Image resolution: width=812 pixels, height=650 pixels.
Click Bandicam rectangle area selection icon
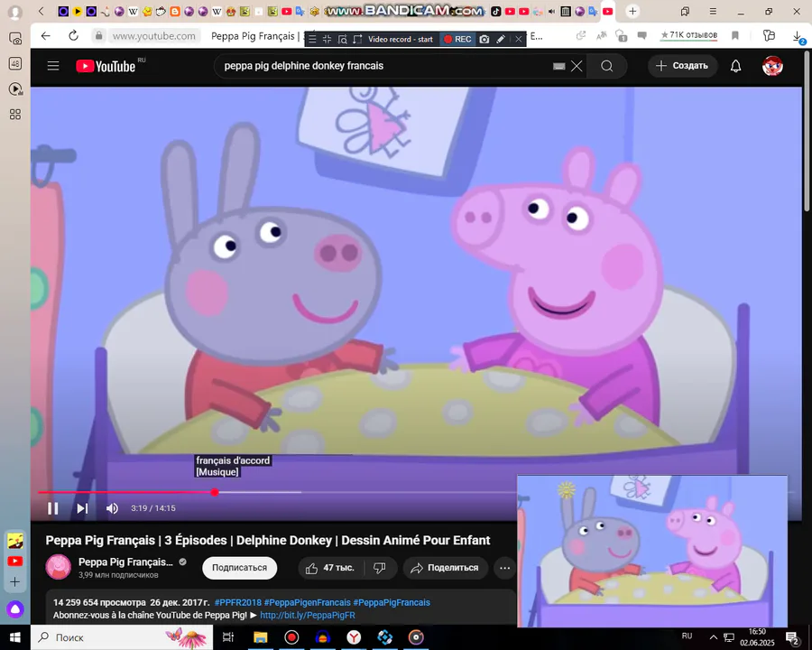[x=357, y=39]
